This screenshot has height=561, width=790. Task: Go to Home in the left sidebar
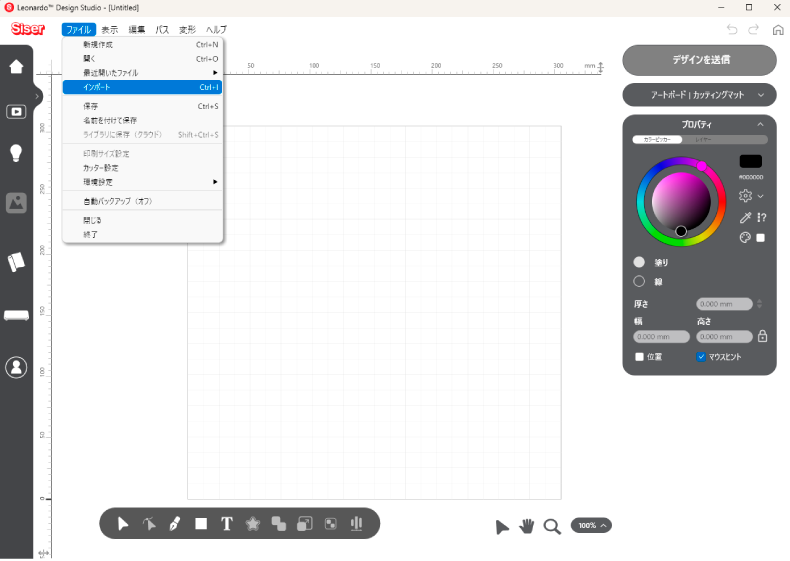pos(16,66)
